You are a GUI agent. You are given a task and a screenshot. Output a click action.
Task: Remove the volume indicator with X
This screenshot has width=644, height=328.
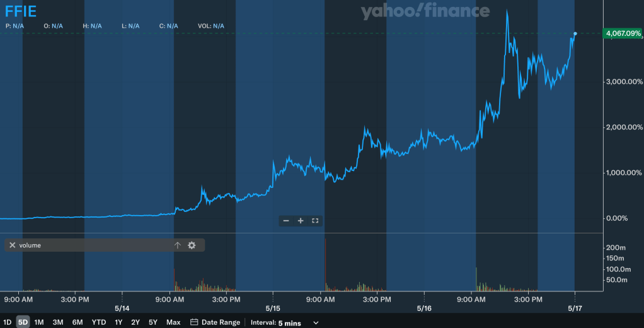[x=12, y=245]
